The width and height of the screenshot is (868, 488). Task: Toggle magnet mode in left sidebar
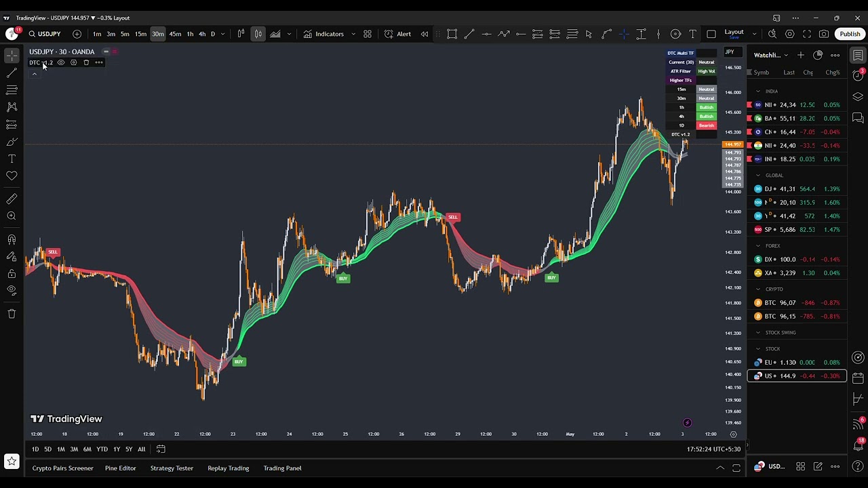[x=12, y=239]
